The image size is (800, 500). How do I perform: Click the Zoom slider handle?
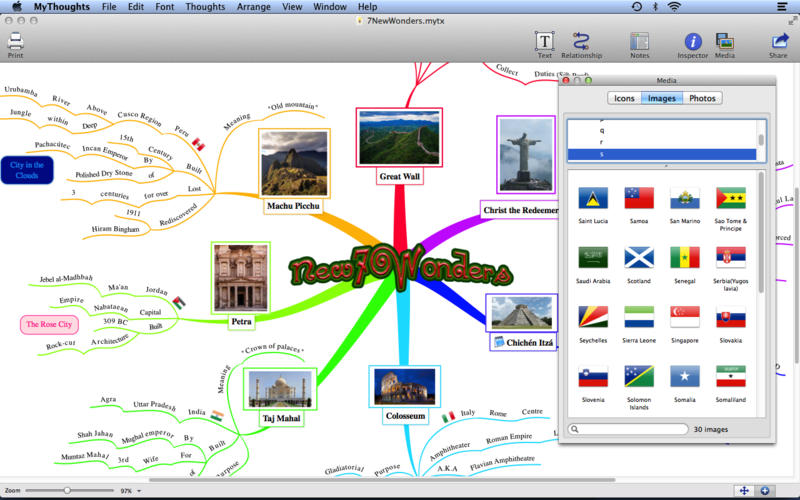(x=67, y=491)
